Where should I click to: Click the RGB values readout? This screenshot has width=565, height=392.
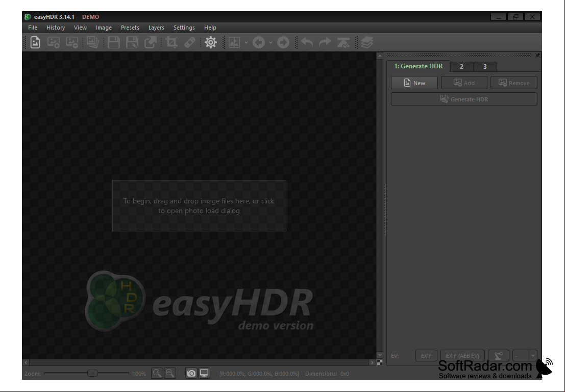(x=259, y=374)
